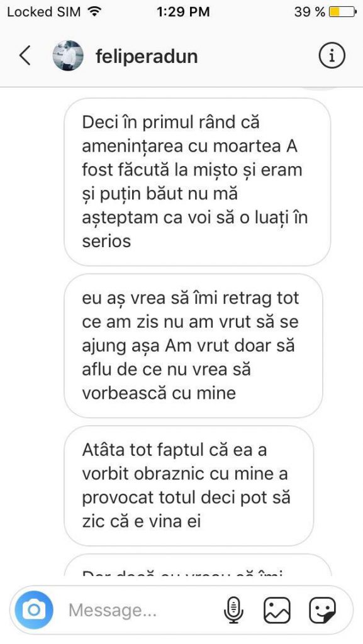Tap the Wi-Fi icon in status bar
The image size is (363, 644).
[x=95, y=12]
